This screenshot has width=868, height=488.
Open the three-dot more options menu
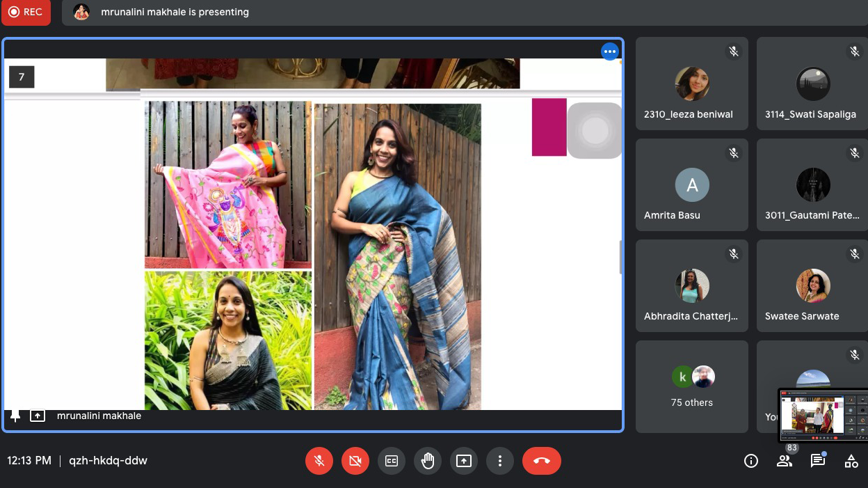point(499,461)
